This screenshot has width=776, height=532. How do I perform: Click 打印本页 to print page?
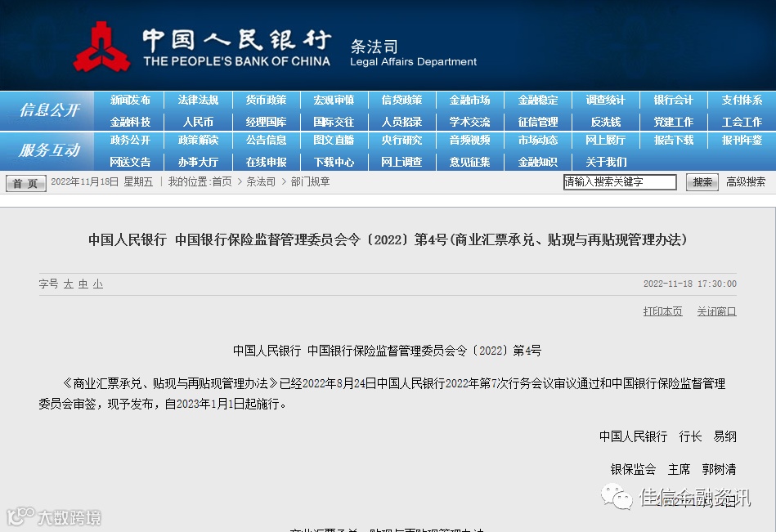[662, 311]
